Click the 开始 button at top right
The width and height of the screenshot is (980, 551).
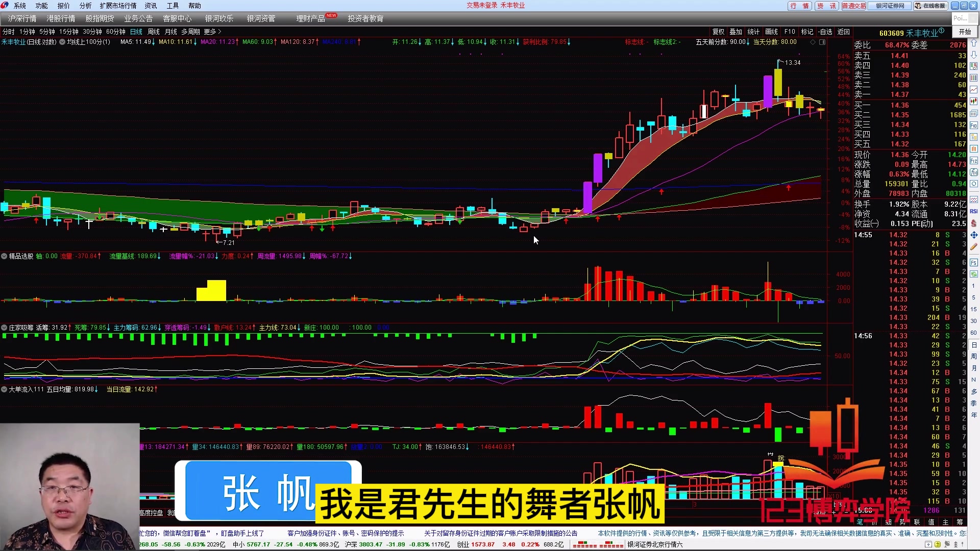[965, 32]
